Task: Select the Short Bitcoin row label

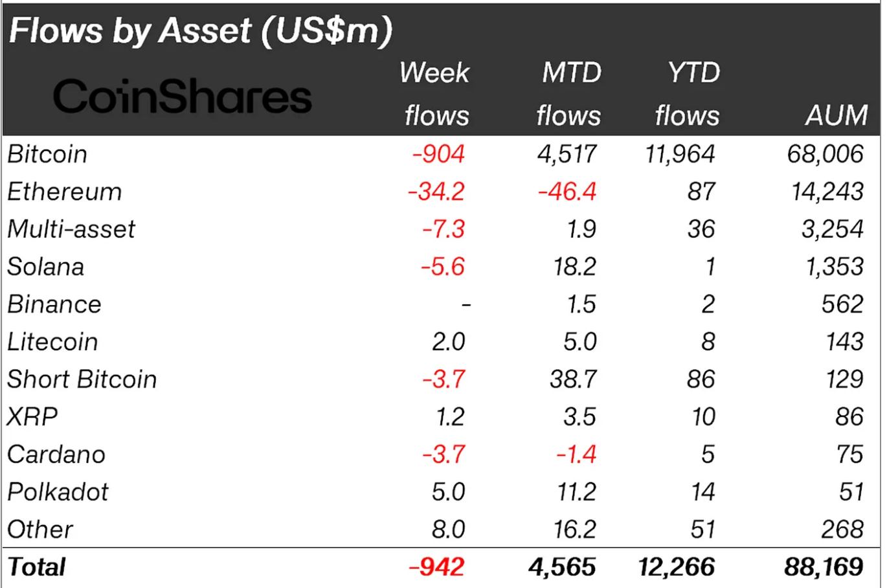Action: pyautogui.click(x=82, y=379)
